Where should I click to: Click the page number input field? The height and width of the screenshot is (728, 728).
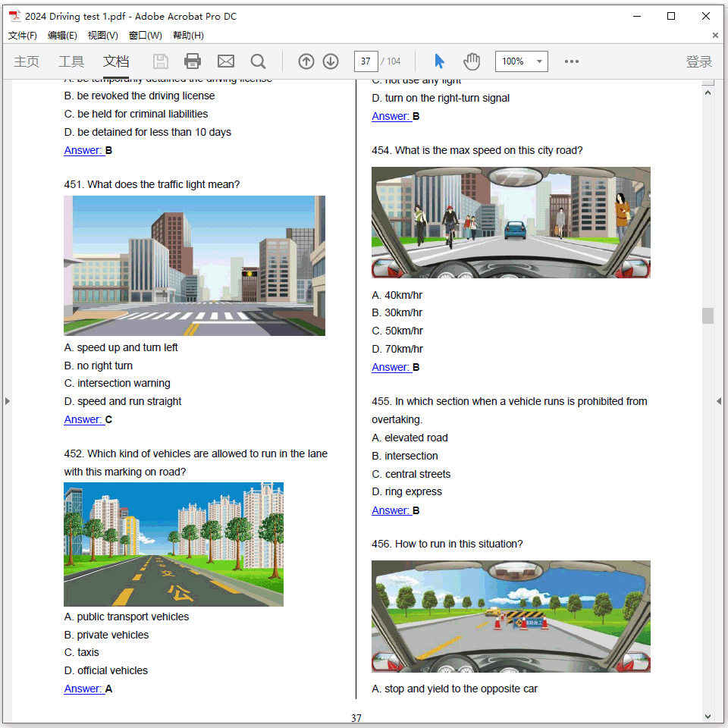(x=366, y=61)
